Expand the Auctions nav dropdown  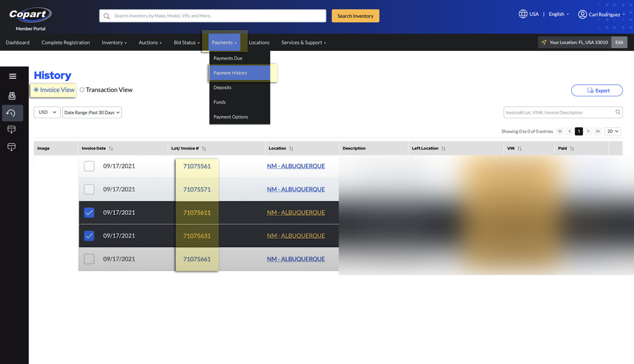coord(150,42)
